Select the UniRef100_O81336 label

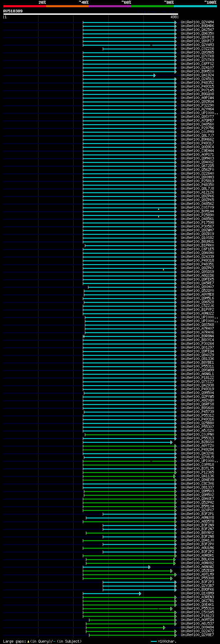197,359
